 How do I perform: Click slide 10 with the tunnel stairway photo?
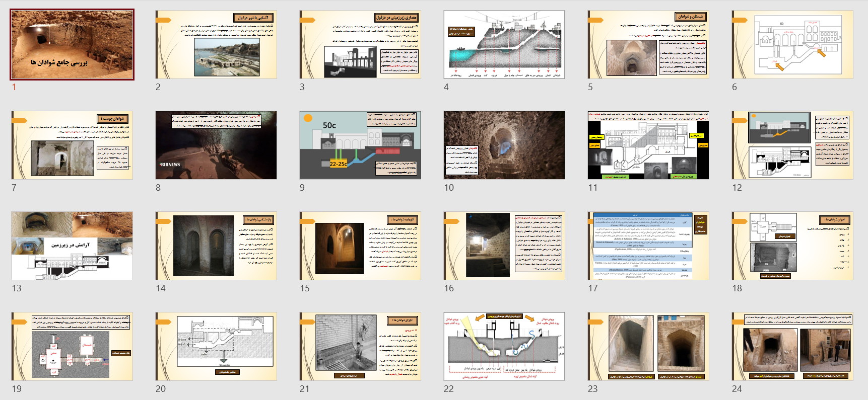(504, 145)
